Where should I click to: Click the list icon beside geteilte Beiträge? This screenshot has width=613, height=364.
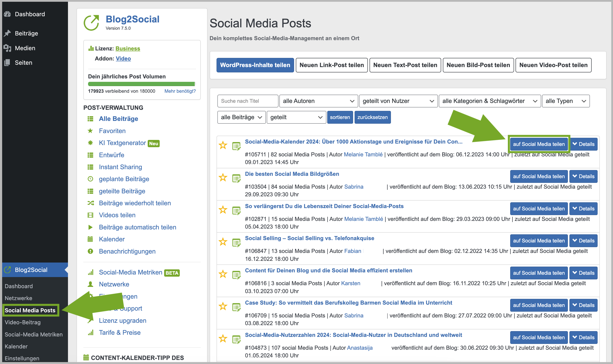[90, 191]
